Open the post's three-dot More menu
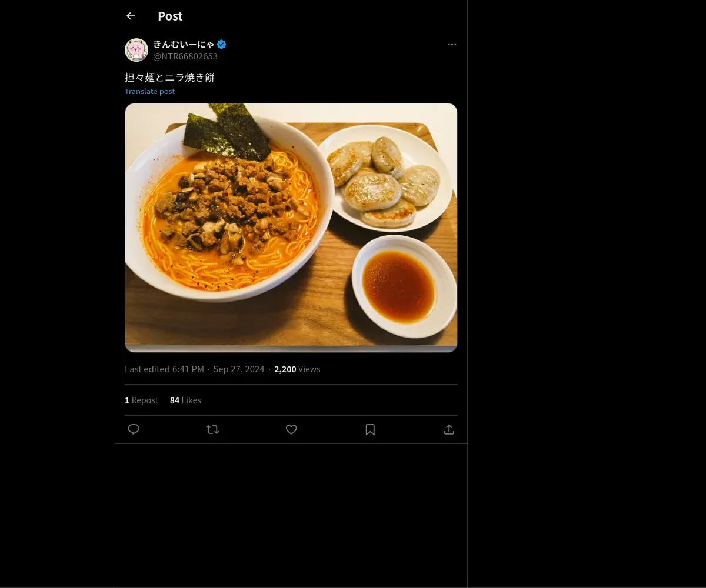This screenshot has width=706, height=588. pos(452,44)
